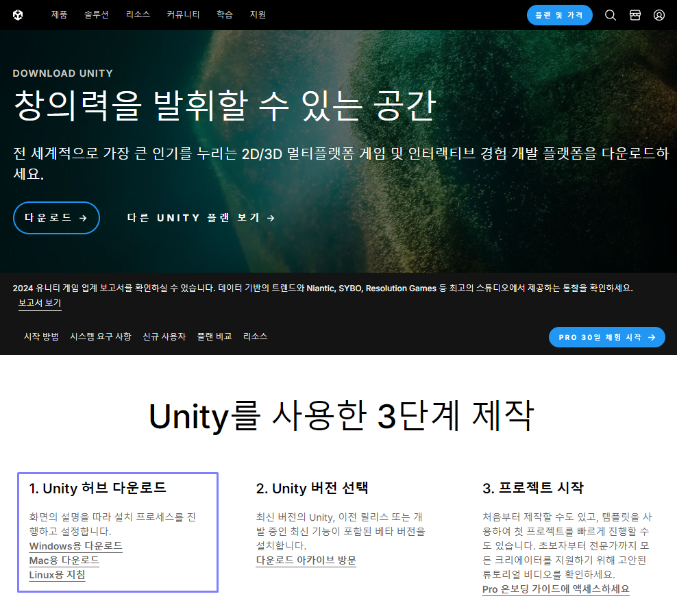Image resolution: width=677 pixels, height=616 pixels.
Task: Open the 커뮤니티 menu
Action: tap(183, 14)
